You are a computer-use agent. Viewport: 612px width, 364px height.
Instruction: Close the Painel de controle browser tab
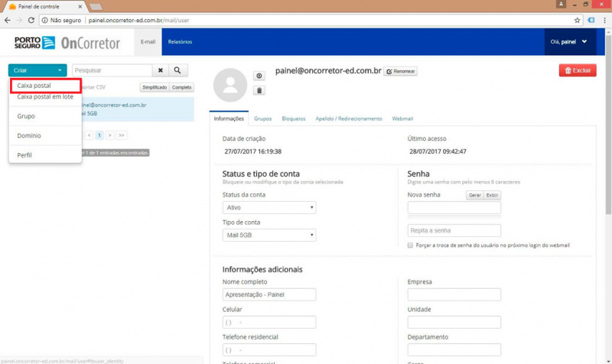pyautogui.click(x=80, y=7)
